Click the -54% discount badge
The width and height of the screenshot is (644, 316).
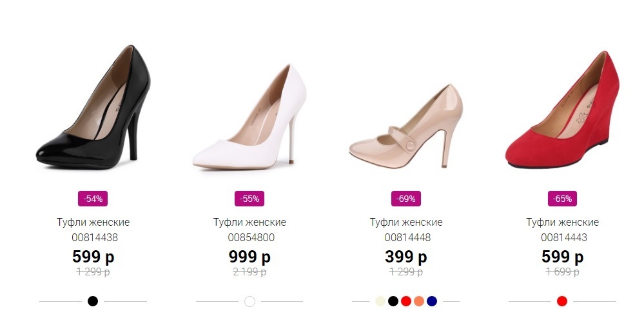93,199
